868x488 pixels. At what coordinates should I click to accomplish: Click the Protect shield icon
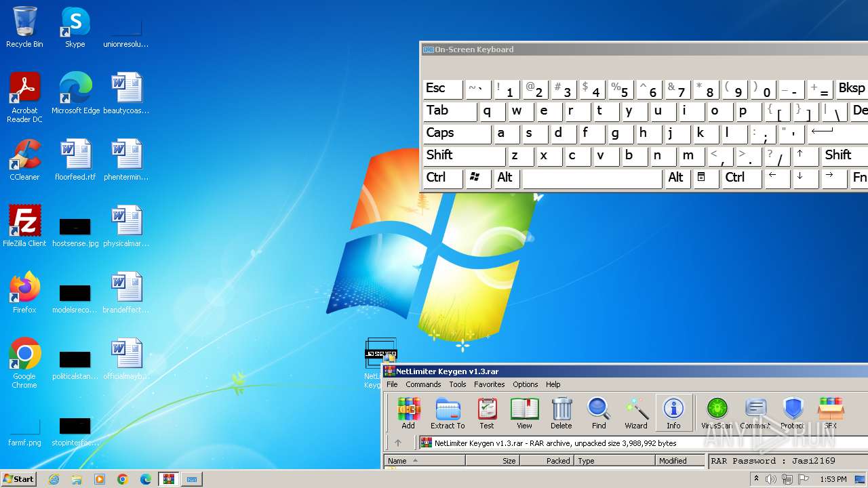click(x=792, y=413)
